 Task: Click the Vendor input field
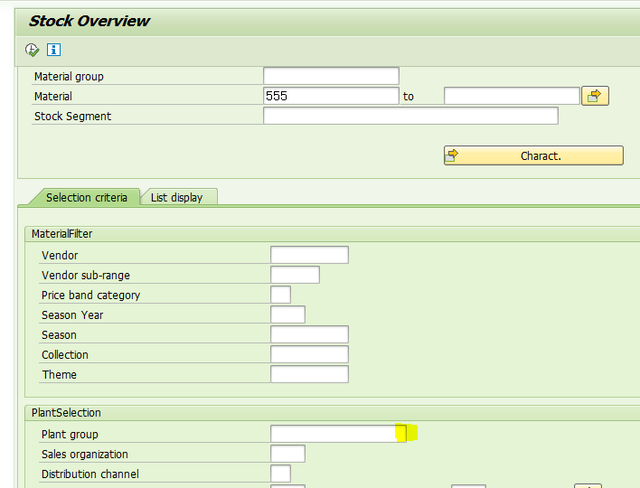(309, 255)
